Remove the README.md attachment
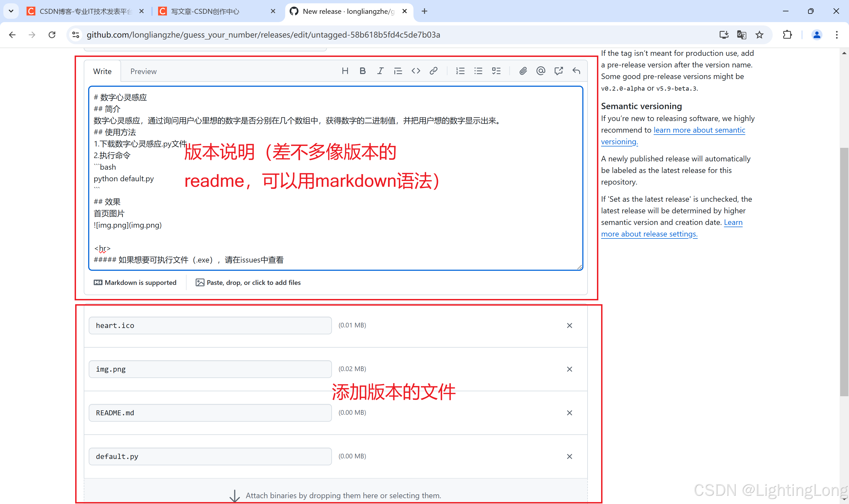 tap(570, 413)
